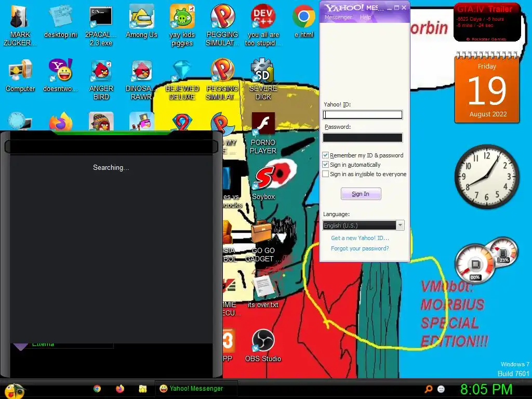Open the file explorer folder on taskbar
Viewport: 532px width, 399px height.
142,389
